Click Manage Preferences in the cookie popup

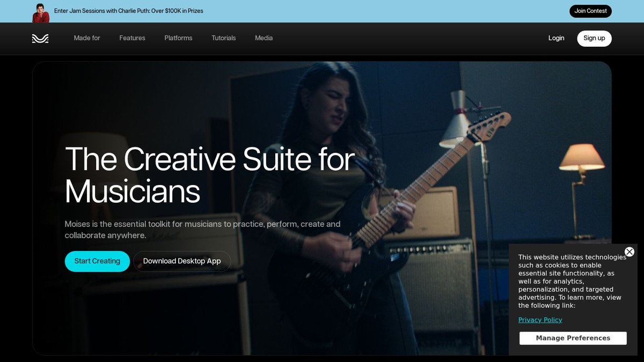pyautogui.click(x=573, y=338)
